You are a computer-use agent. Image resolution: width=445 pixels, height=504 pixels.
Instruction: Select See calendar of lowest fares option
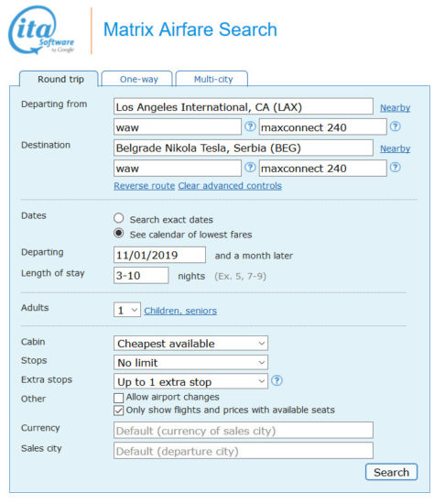[x=118, y=233]
